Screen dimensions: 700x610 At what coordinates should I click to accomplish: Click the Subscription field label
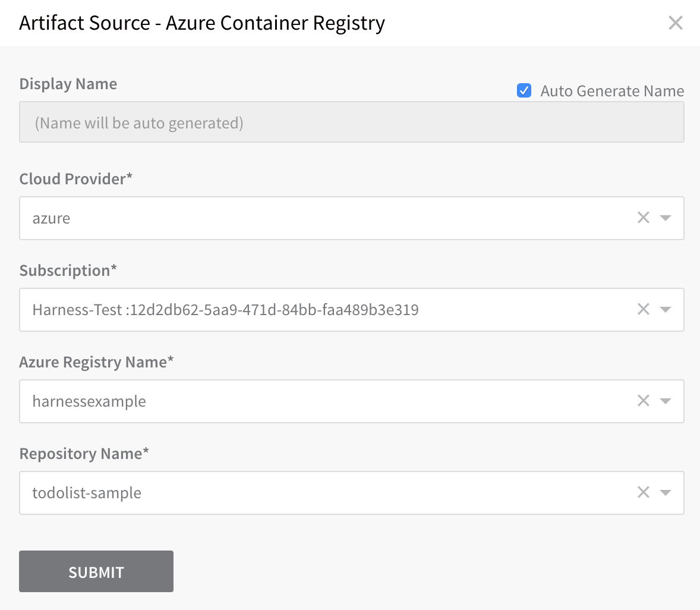coord(68,271)
